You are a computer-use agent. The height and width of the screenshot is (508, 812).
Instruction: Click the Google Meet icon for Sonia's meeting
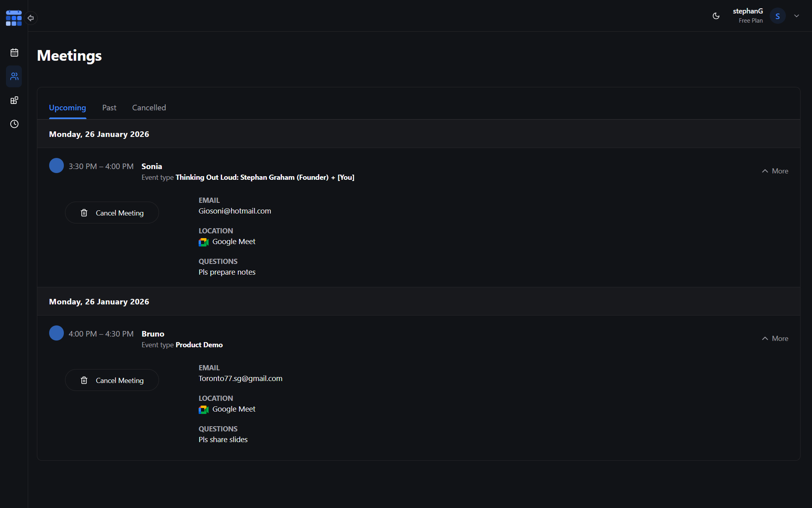pos(203,242)
